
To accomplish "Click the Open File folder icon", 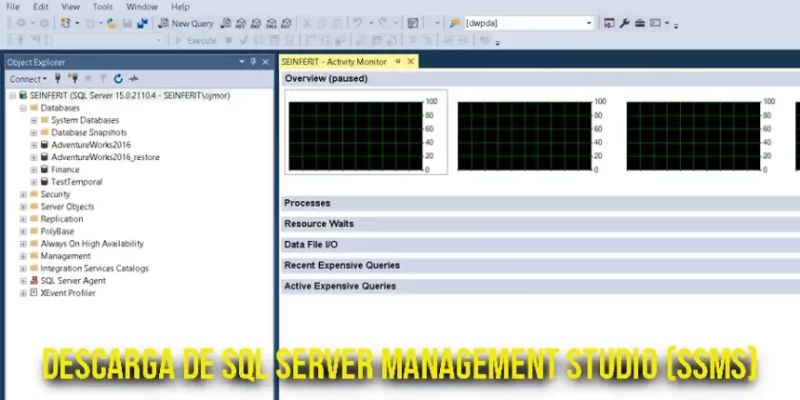I will click(112, 23).
